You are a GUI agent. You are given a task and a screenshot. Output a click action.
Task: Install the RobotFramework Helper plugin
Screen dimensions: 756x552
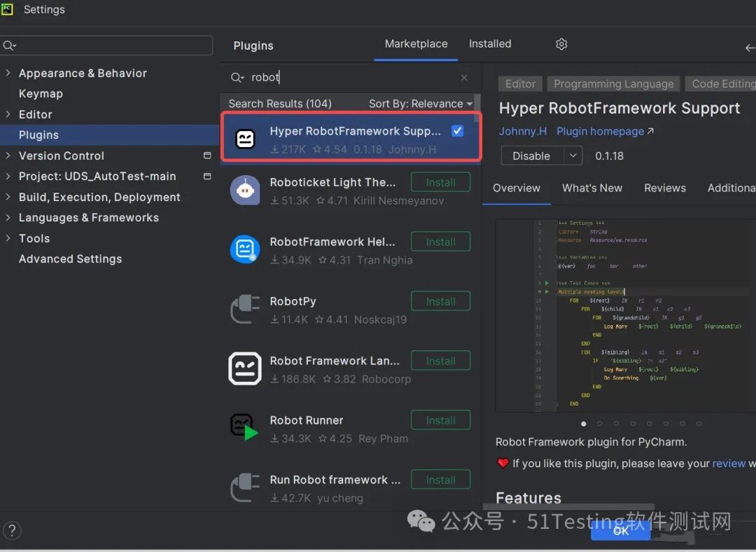[441, 242]
